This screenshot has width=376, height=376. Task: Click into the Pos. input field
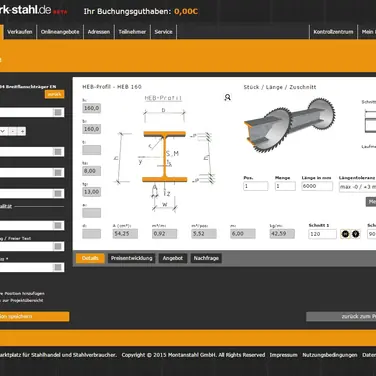click(256, 186)
